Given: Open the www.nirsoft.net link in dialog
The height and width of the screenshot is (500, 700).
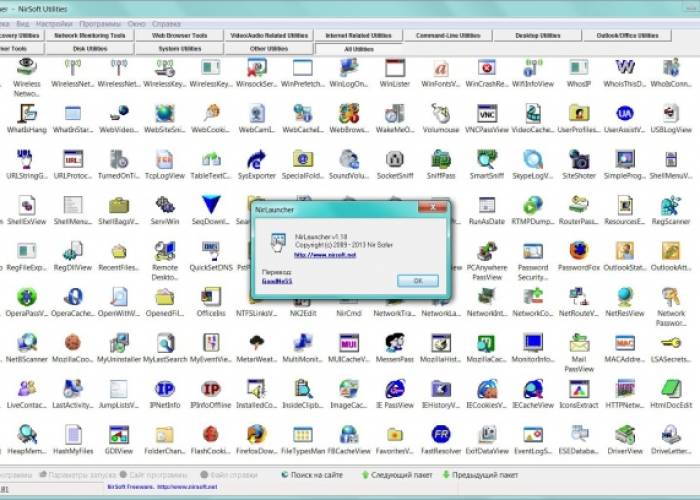Looking at the screenshot, I should (325, 255).
